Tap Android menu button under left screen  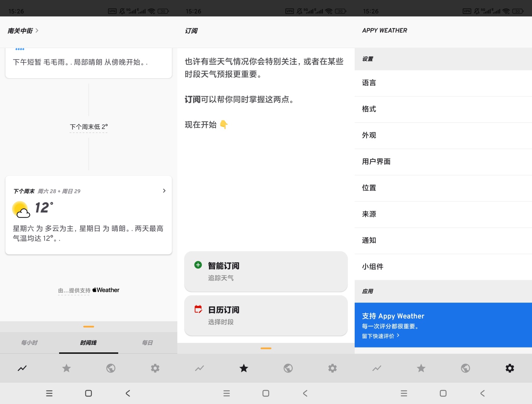point(49,393)
